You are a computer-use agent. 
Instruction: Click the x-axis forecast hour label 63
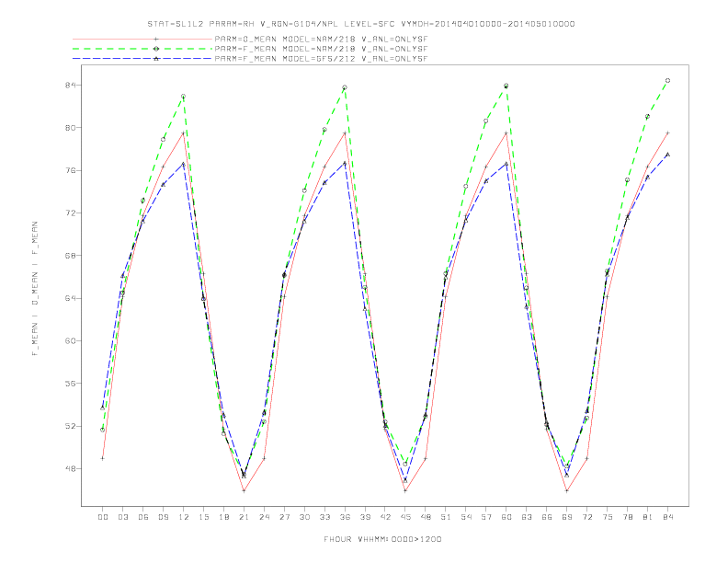527,517
